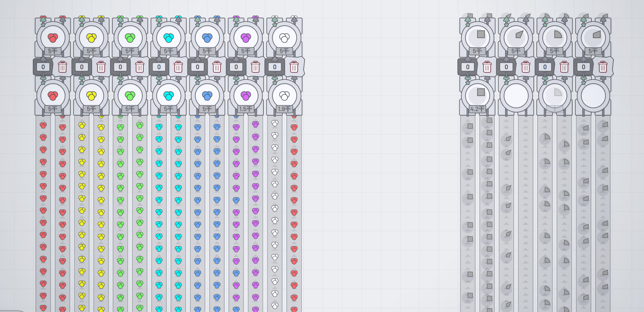Click the magenta storage labeled 1.5千

[246, 96]
